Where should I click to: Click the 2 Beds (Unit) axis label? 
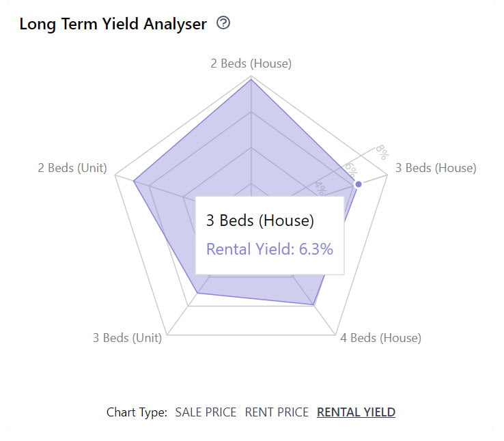[x=72, y=168]
